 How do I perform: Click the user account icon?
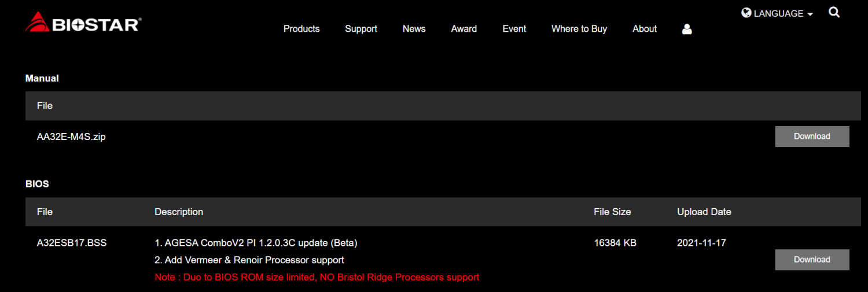point(687,29)
